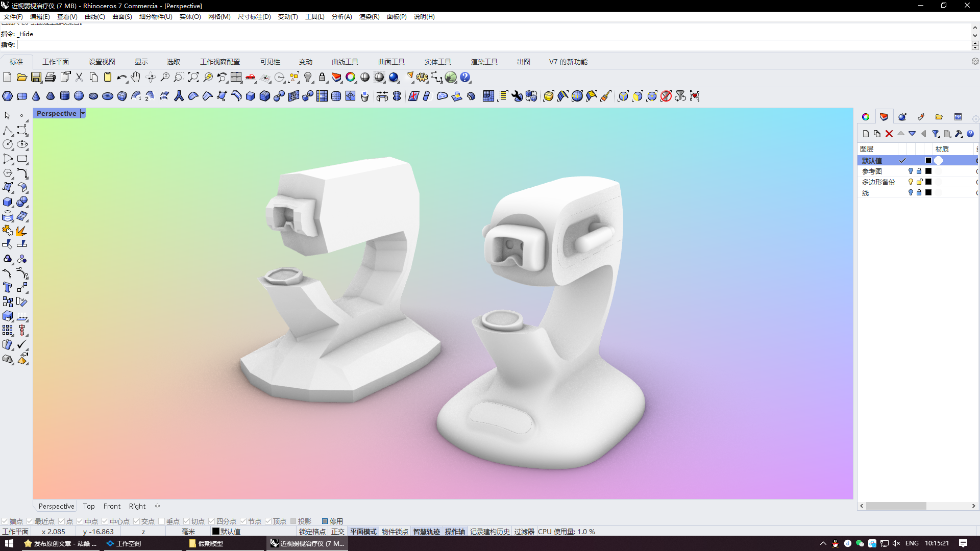Viewport: 980px width, 551px height.
Task: Click the cone primitive icon
Action: [x=36, y=96]
